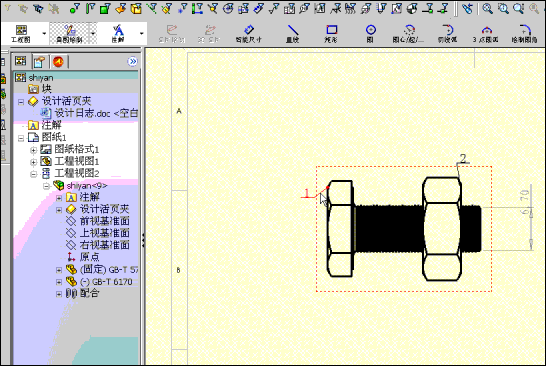
Task: Toggle the Filter Axes selection filter
Action: click(x=151, y=8)
